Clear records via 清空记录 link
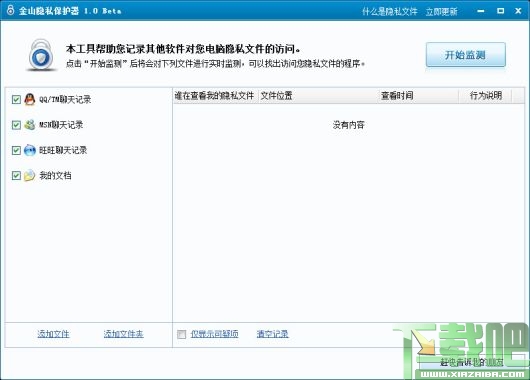This screenshot has height=380, width=530. click(272, 334)
